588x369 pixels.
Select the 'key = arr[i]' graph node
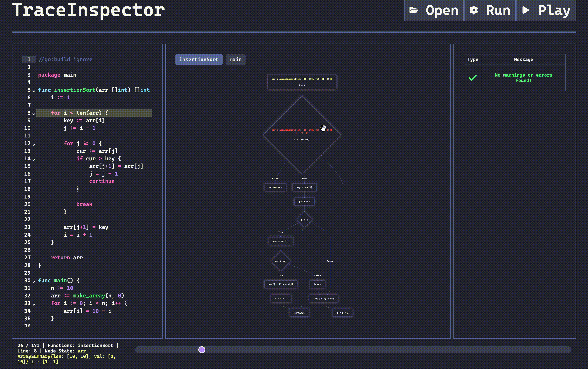304,187
